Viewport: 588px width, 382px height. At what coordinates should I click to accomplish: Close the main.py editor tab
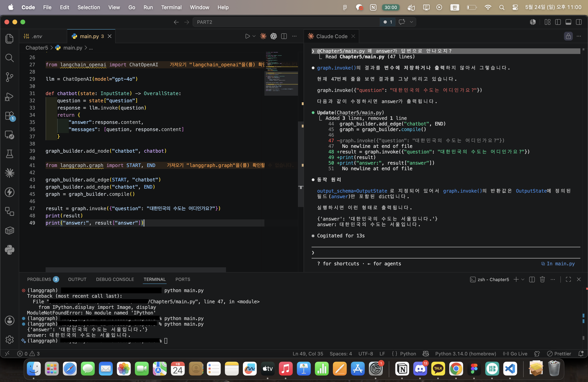point(109,36)
